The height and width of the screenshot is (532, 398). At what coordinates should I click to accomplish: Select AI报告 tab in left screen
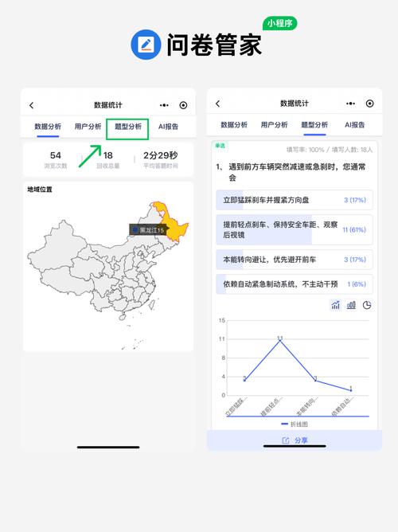(x=168, y=127)
